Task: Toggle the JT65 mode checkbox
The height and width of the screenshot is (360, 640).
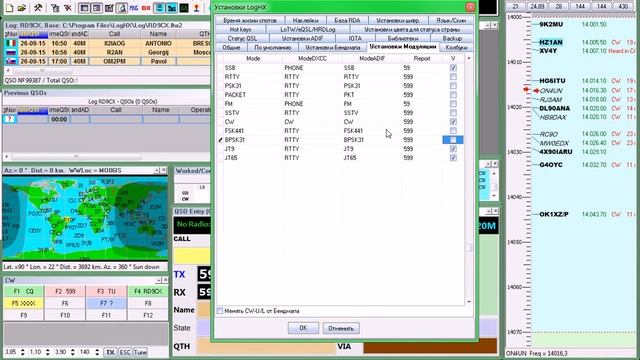Action: point(453,158)
